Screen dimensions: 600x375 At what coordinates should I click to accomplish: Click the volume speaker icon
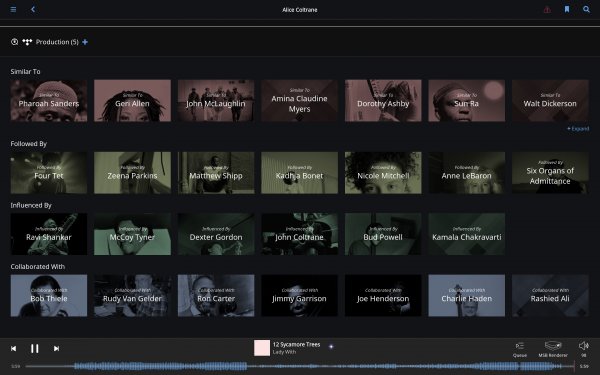(x=584, y=346)
